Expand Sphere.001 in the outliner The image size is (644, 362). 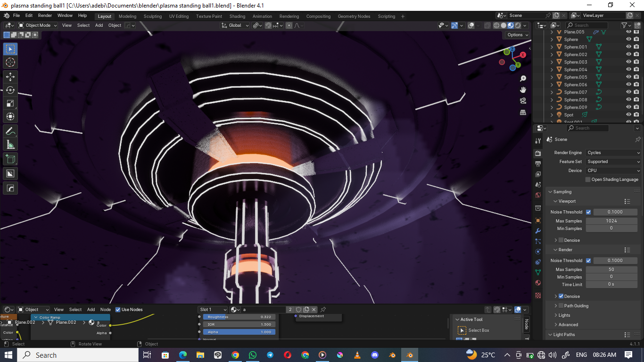click(552, 47)
